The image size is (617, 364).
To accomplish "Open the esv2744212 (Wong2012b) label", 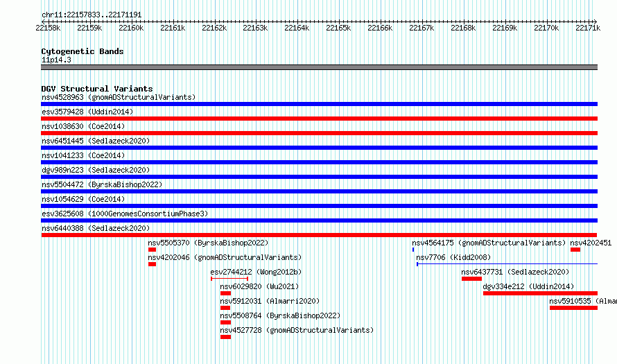I will coord(256,272).
